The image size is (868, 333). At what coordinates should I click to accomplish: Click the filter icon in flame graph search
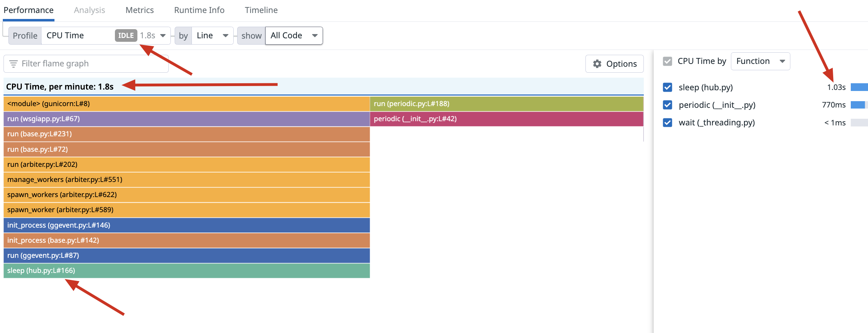tap(13, 64)
